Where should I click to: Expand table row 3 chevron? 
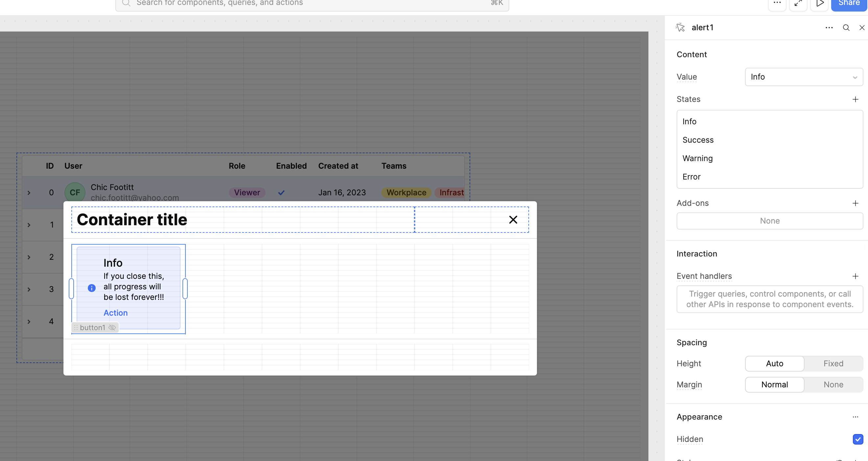[x=29, y=289]
